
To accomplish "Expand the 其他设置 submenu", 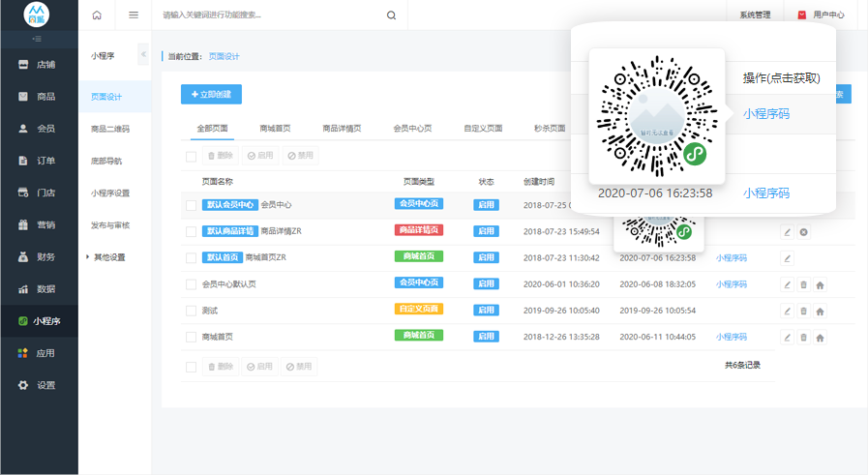I will tap(106, 257).
